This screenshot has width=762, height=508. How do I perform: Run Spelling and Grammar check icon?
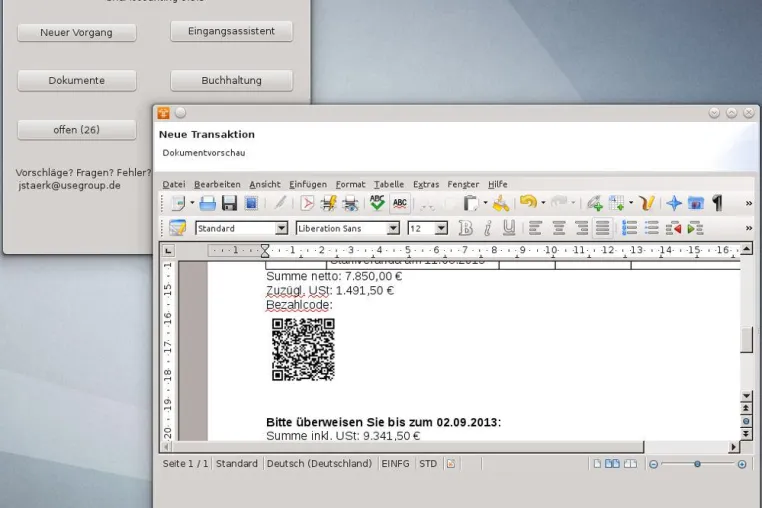(377, 203)
